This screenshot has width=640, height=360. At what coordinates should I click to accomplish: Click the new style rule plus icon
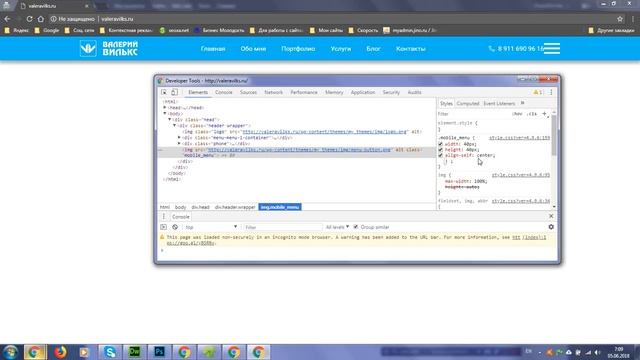tap(544, 114)
